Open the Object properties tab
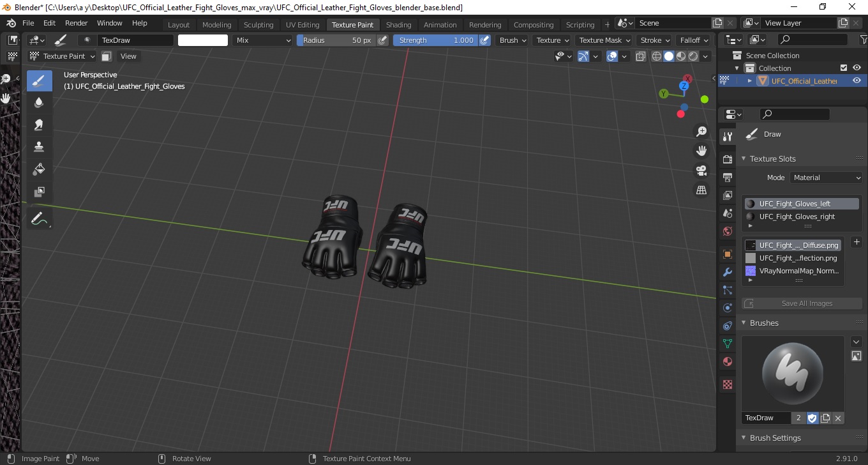 (x=727, y=254)
